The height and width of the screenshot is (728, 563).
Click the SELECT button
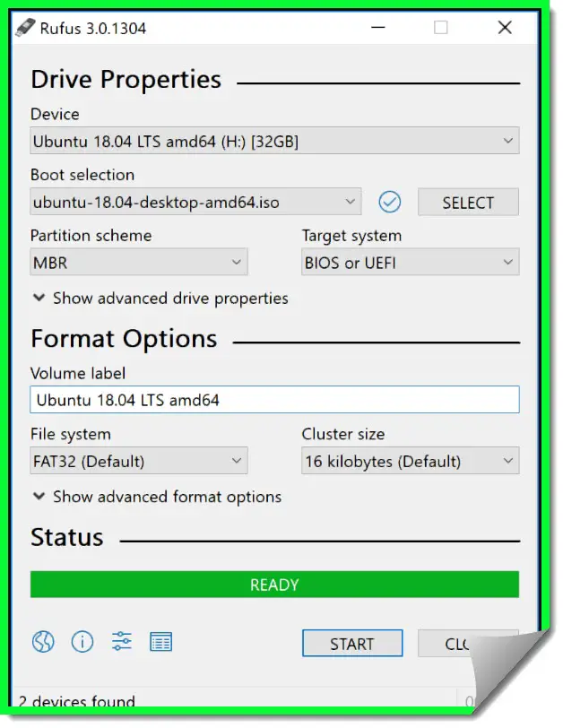(x=468, y=202)
